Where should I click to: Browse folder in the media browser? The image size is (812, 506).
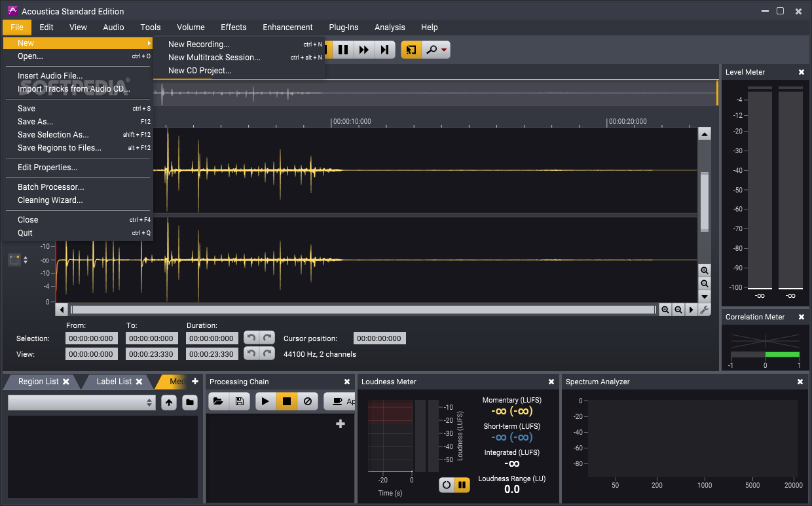coord(190,403)
